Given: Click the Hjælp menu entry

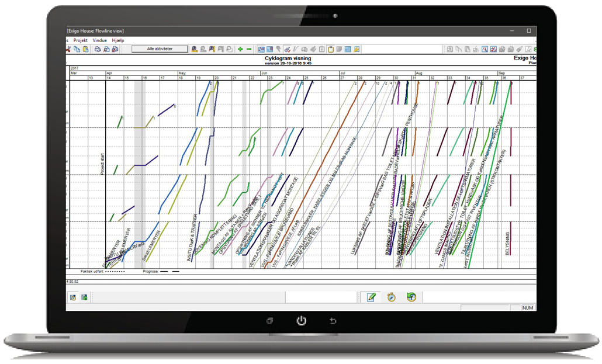Looking at the screenshot, I should 117,40.
